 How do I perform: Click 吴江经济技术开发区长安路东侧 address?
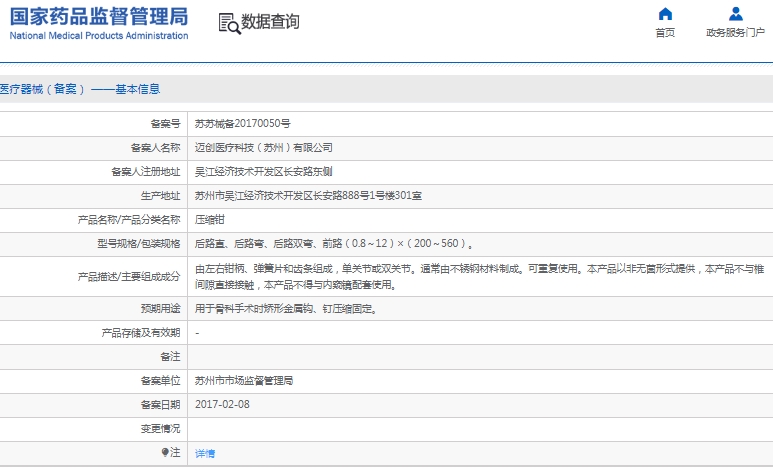tap(263, 172)
